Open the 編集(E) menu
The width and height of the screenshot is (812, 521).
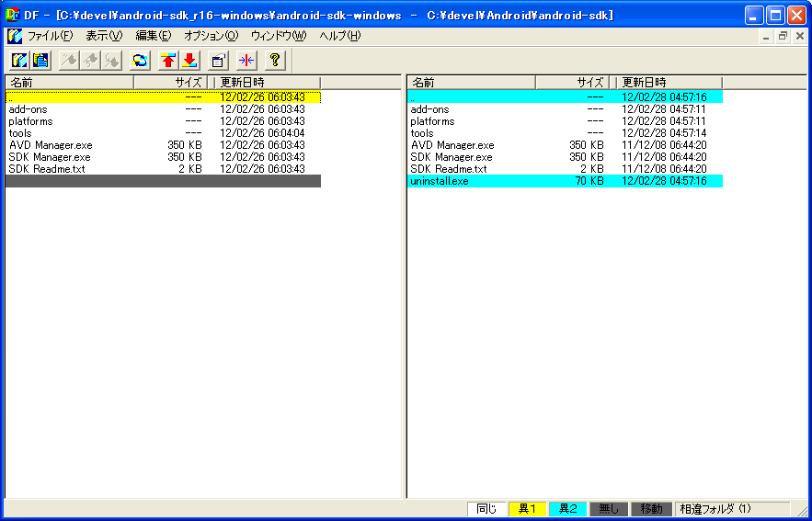tap(153, 36)
